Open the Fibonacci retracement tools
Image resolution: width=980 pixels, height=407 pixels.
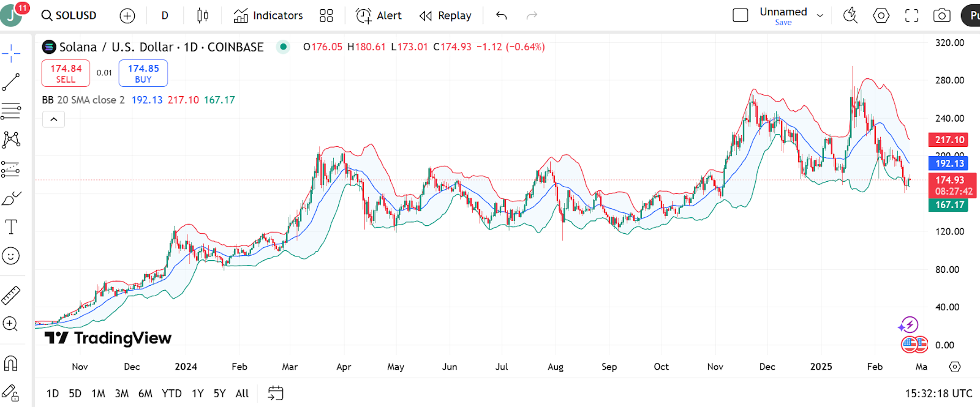click(11, 111)
